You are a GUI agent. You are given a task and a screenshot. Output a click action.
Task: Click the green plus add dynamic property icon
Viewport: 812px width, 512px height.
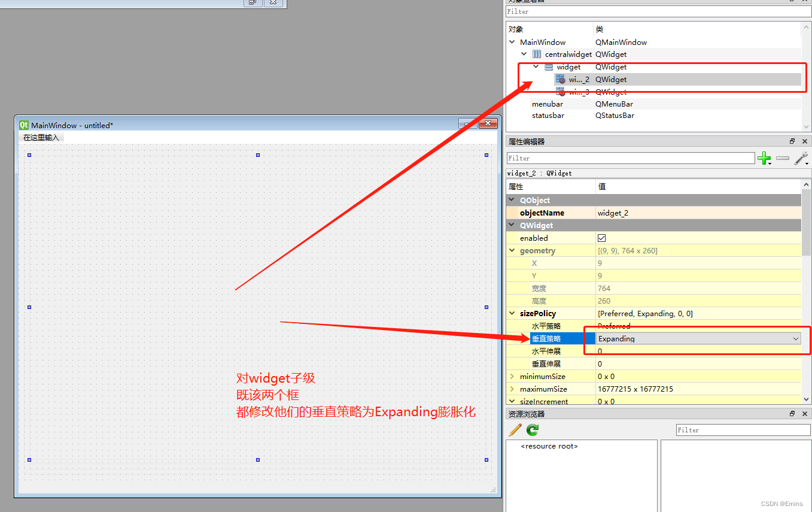(x=764, y=159)
